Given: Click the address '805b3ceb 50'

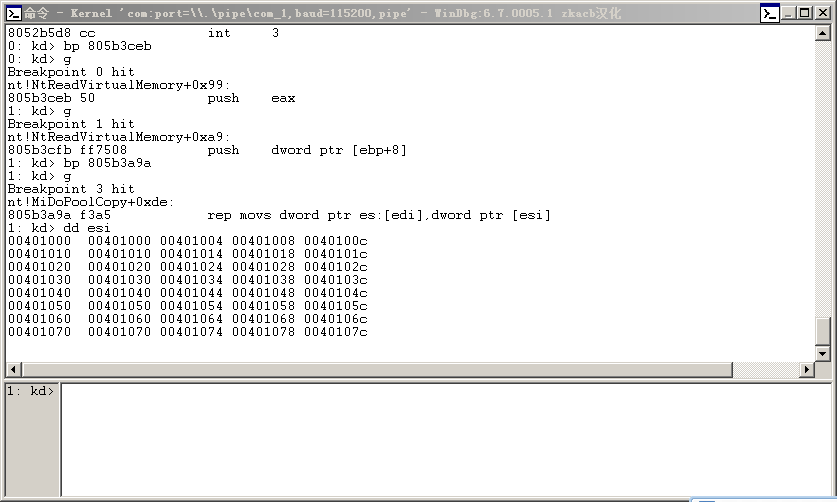Looking at the screenshot, I should click(x=51, y=98).
